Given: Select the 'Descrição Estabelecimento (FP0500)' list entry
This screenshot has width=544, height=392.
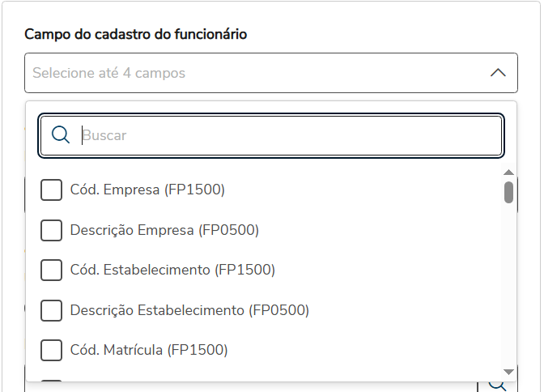Looking at the screenshot, I should pyautogui.click(x=189, y=310).
